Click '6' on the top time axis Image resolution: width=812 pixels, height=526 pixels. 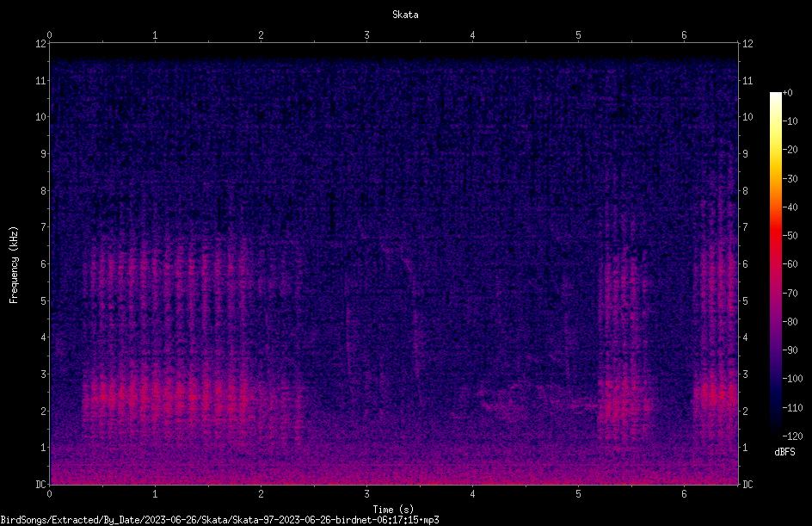tap(684, 35)
